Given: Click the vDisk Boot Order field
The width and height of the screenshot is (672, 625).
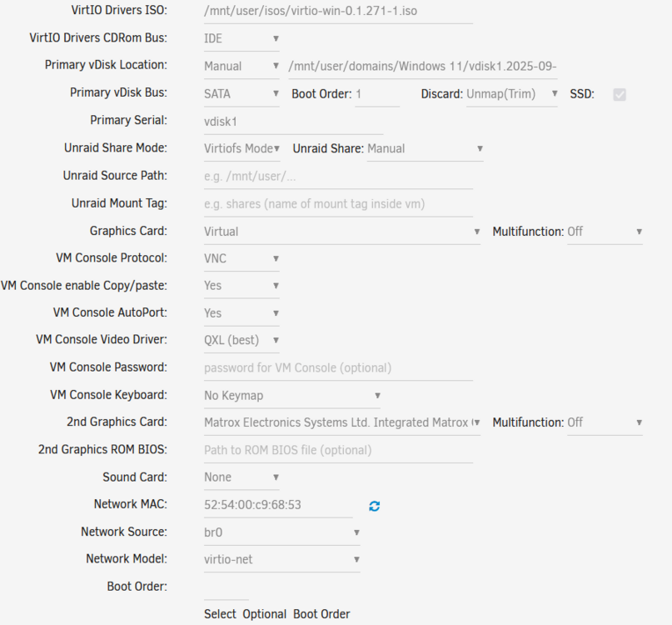Looking at the screenshot, I should click(x=377, y=94).
